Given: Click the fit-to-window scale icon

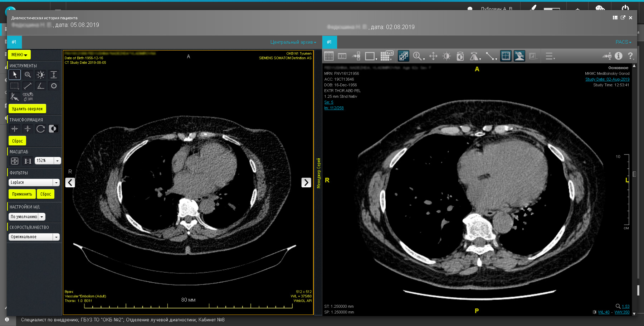Looking at the screenshot, I should tap(15, 161).
